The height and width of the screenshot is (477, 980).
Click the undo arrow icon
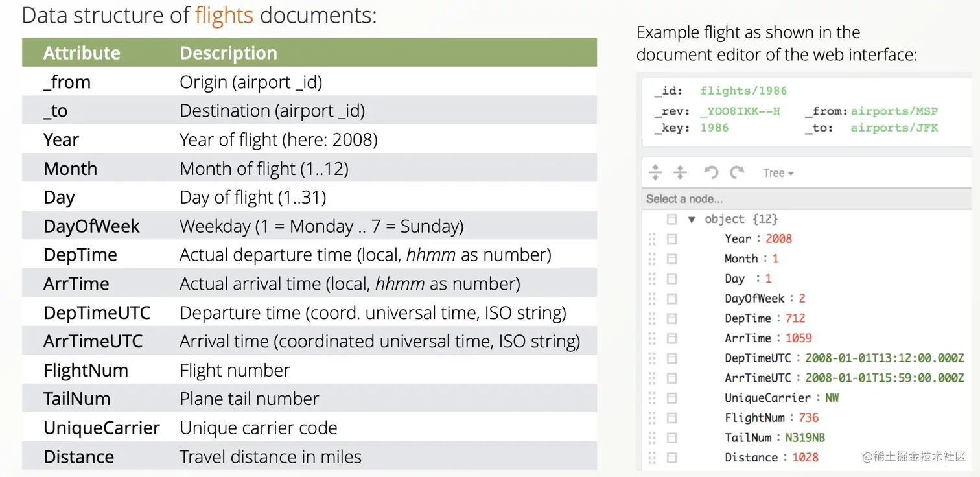tap(710, 172)
